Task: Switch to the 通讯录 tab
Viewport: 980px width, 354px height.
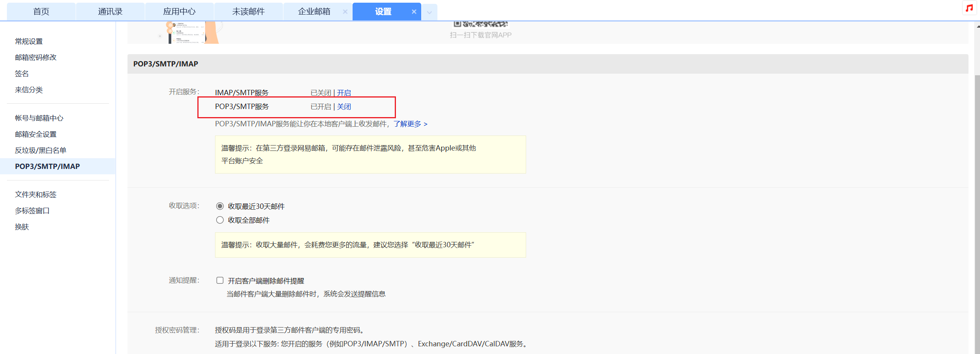Action: coord(110,12)
